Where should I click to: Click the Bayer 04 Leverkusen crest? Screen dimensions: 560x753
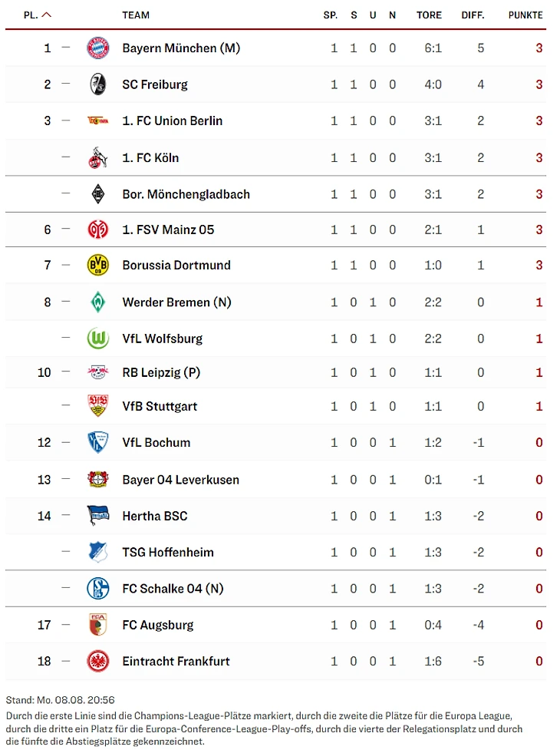point(97,480)
